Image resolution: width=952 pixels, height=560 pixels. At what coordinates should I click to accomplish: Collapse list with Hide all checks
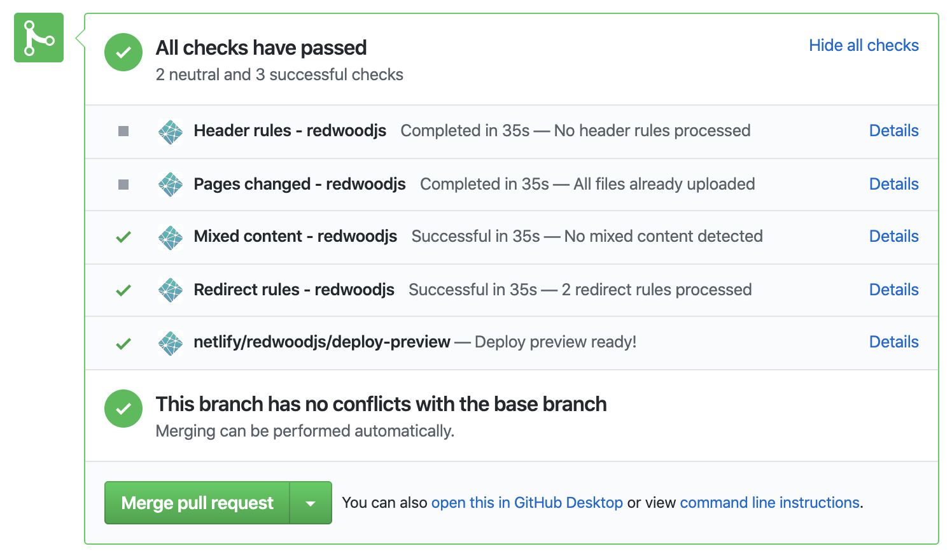coord(864,46)
